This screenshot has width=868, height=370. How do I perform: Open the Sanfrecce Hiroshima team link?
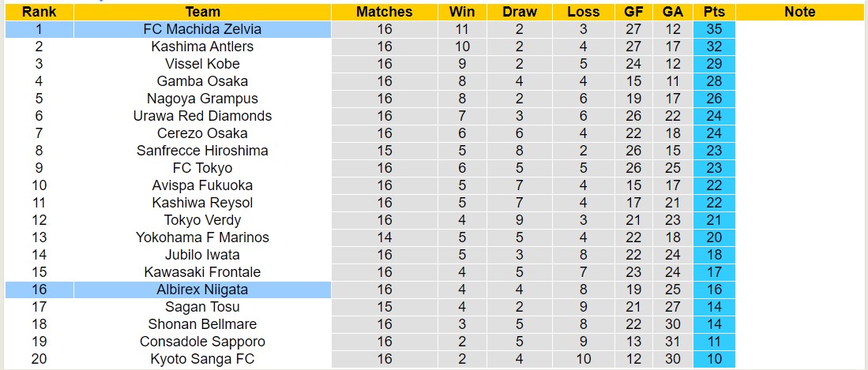pos(202,151)
